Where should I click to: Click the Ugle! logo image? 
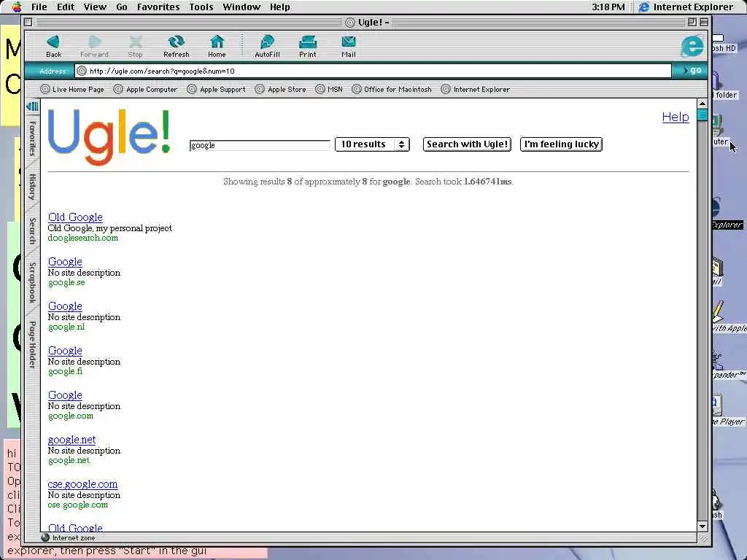click(109, 137)
